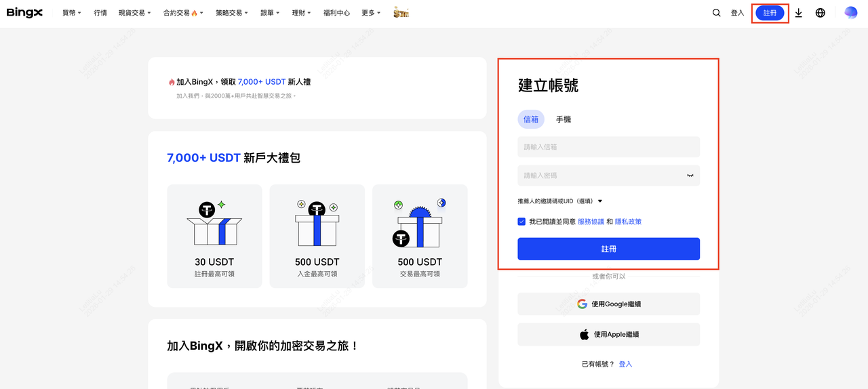Click the BingX logo

coord(24,12)
